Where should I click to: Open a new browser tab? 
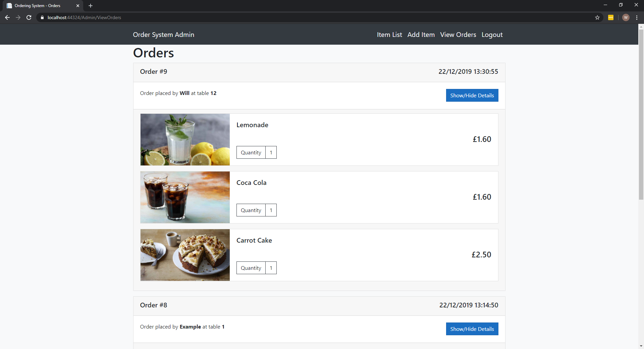point(91,6)
